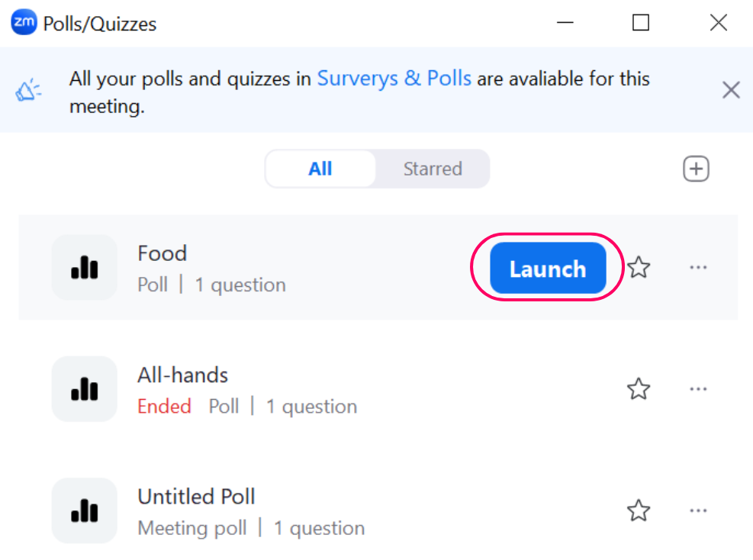
Task: Launch the Food poll
Action: tap(547, 268)
